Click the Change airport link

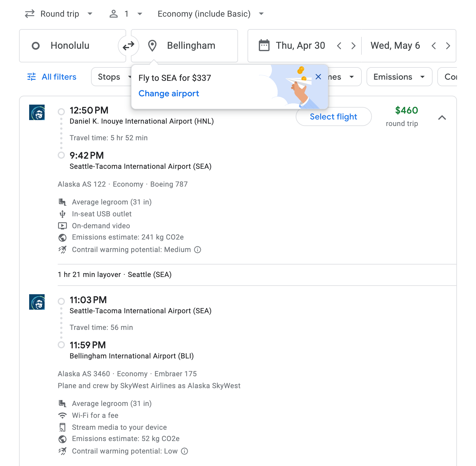[169, 93]
